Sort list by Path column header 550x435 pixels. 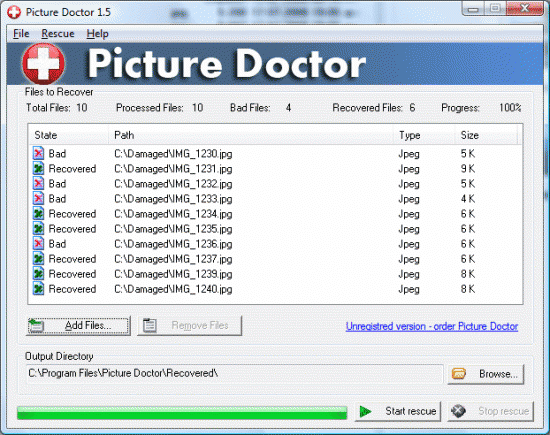[x=251, y=135]
